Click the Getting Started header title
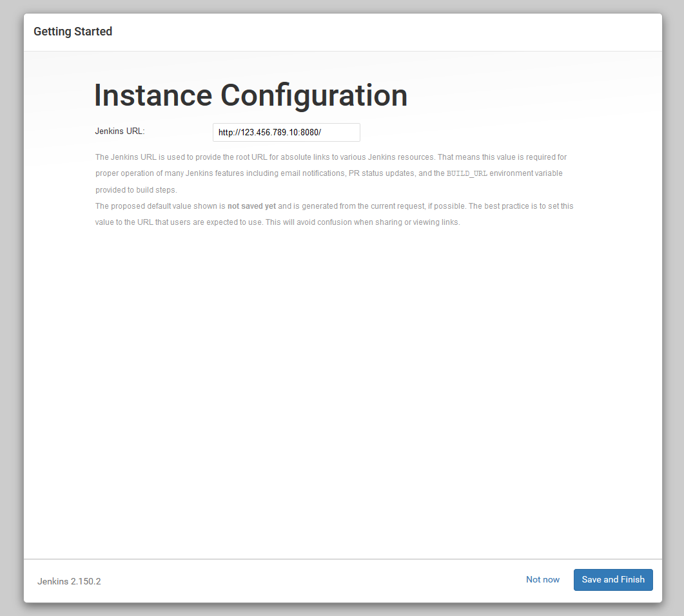684x616 pixels. [73, 32]
